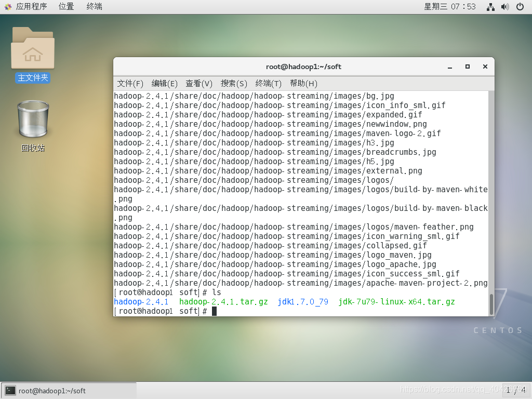This screenshot has height=399, width=532.
Task: Open the 应用程序 applications menu
Action: coord(31,6)
